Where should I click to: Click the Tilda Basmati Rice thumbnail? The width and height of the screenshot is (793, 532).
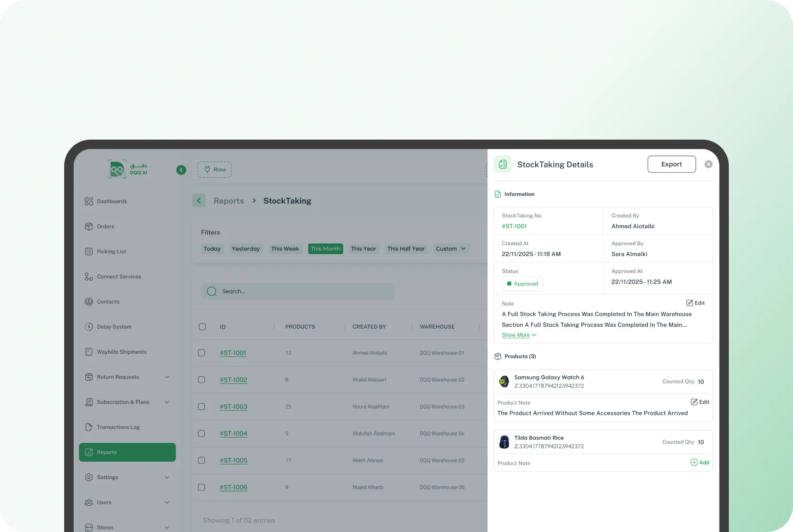[504, 442]
